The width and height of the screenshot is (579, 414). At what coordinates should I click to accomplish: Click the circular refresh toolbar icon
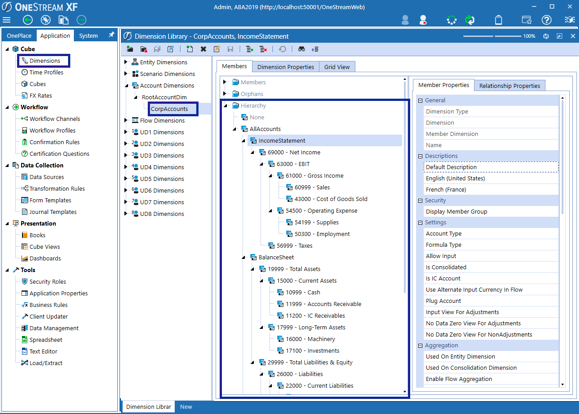[282, 49]
